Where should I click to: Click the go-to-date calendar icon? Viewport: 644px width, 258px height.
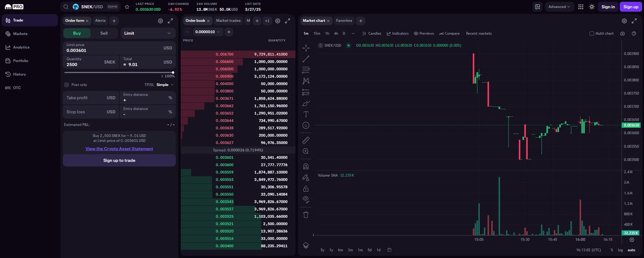[389, 250]
